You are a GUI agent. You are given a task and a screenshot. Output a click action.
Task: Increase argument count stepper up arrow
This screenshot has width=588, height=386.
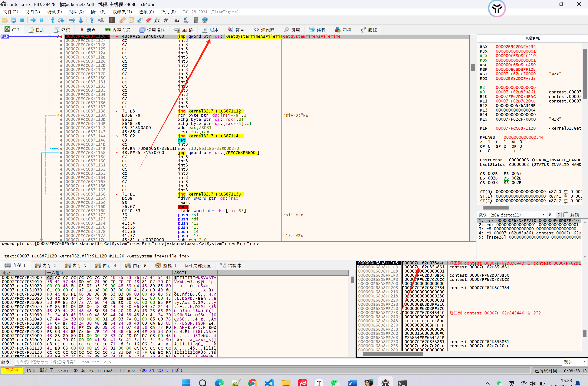click(559, 213)
